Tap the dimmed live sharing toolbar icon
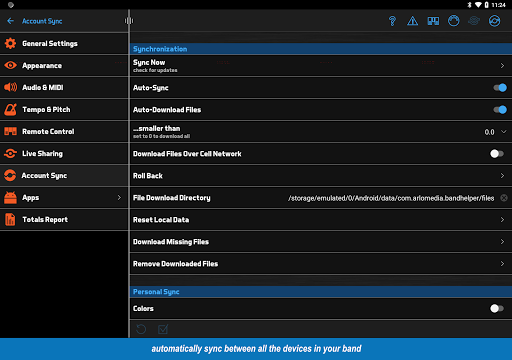 (x=474, y=21)
